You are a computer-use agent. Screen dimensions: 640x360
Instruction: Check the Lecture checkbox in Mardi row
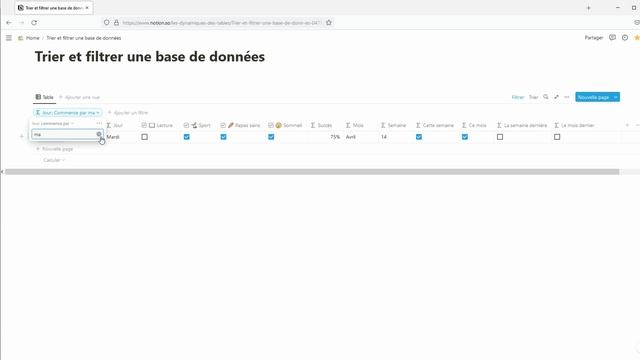(144, 137)
